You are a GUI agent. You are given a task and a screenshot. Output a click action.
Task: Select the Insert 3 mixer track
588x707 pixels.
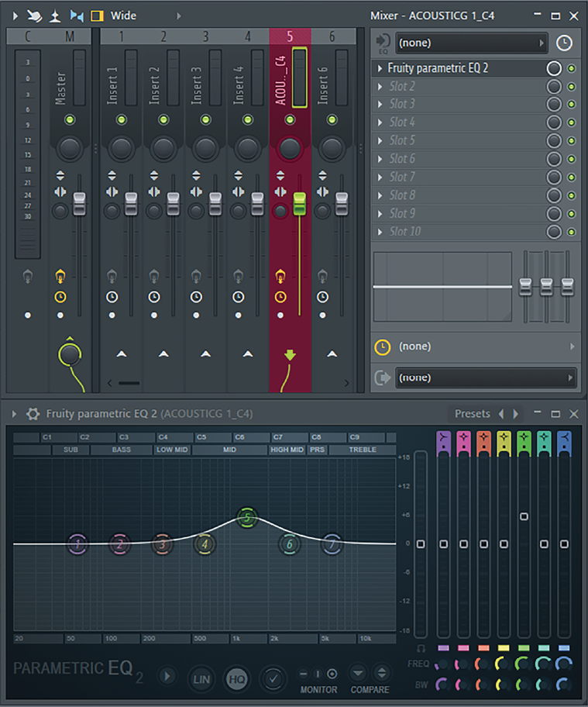point(196,86)
